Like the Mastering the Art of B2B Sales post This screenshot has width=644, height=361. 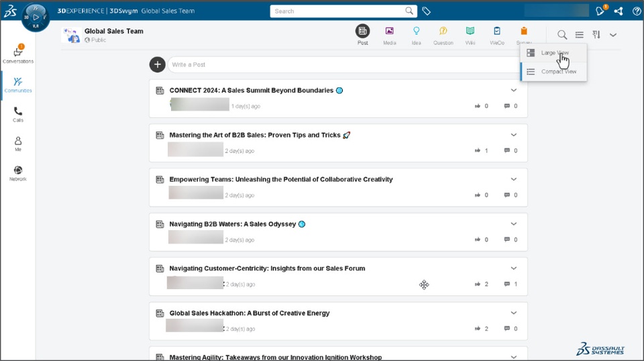pyautogui.click(x=478, y=151)
